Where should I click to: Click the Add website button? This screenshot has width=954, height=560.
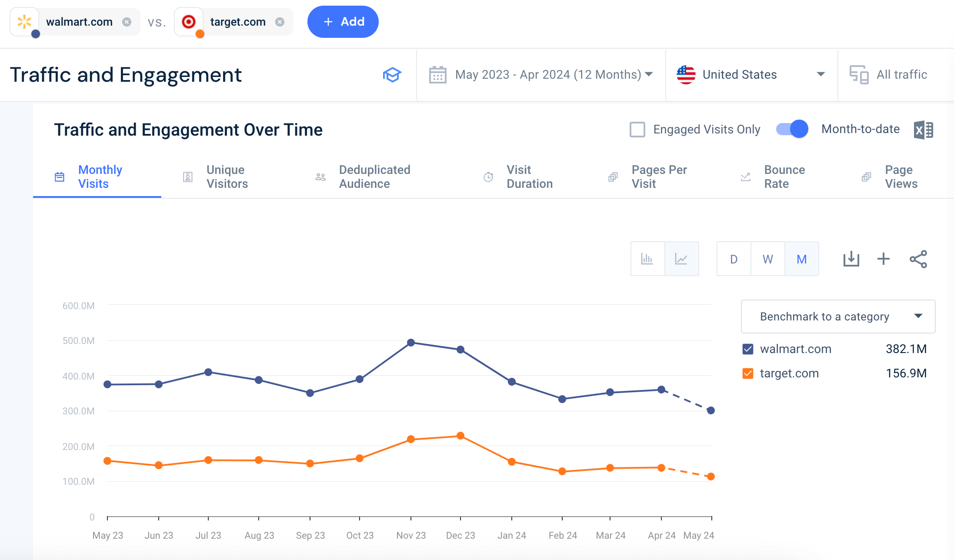pyautogui.click(x=343, y=22)
